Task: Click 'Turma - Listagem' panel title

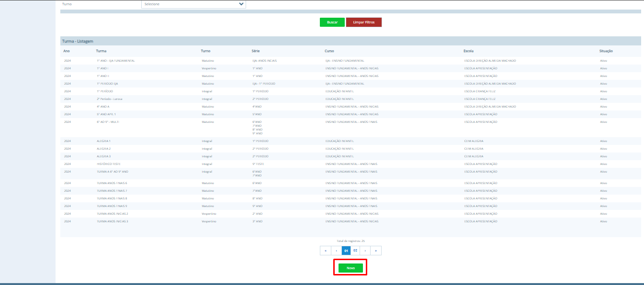Action: [78, 42]
